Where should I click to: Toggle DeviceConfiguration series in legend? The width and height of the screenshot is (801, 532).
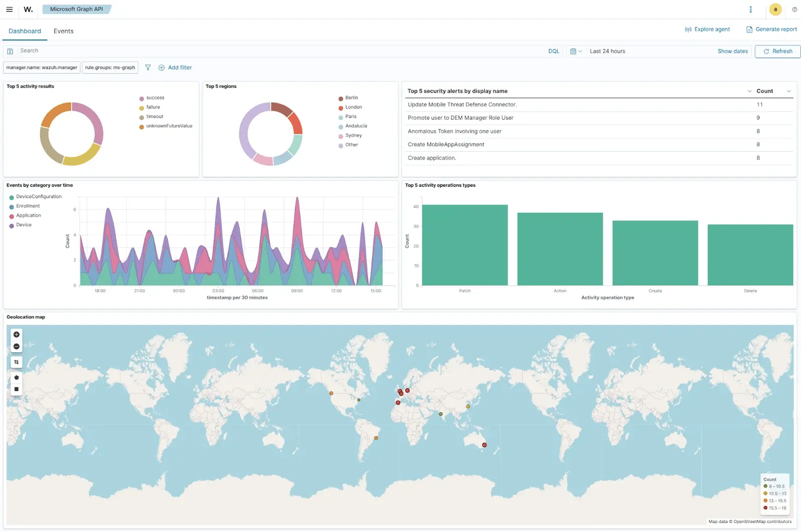pos(39,197)
